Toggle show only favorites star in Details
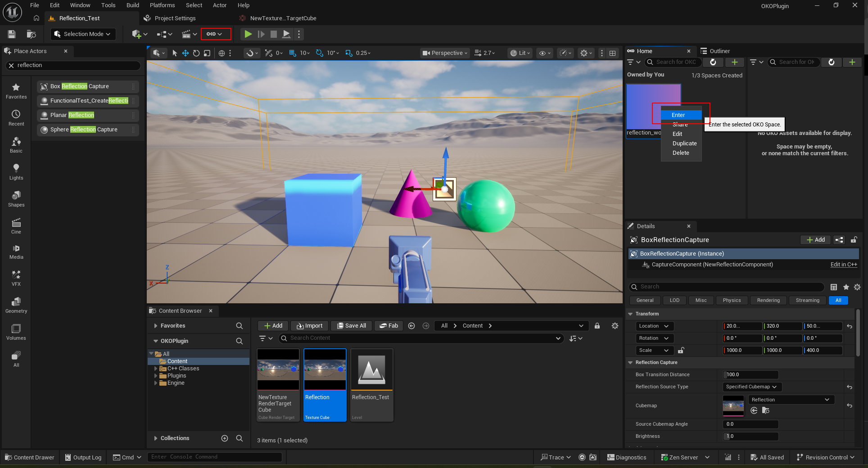The image size is (868, 468). tap(846, 287)
